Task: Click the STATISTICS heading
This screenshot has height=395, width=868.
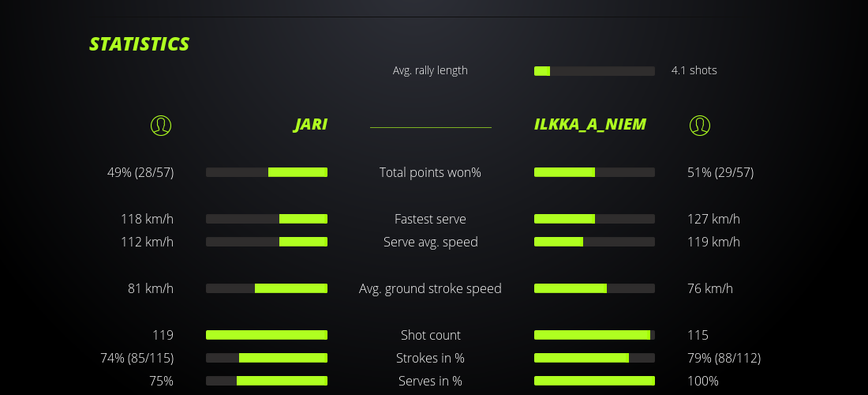Action: tap(140, 44)
